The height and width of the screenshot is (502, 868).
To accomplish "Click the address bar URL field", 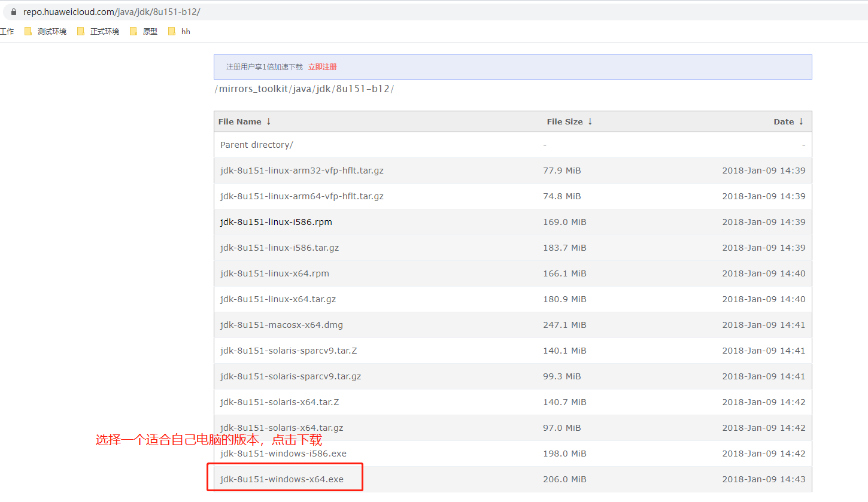I will point(111,11).
